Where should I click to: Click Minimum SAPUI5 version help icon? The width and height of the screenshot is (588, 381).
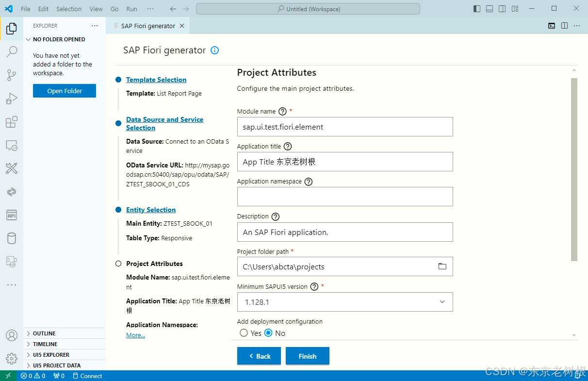pyautogui.click(x=314, y=286)
